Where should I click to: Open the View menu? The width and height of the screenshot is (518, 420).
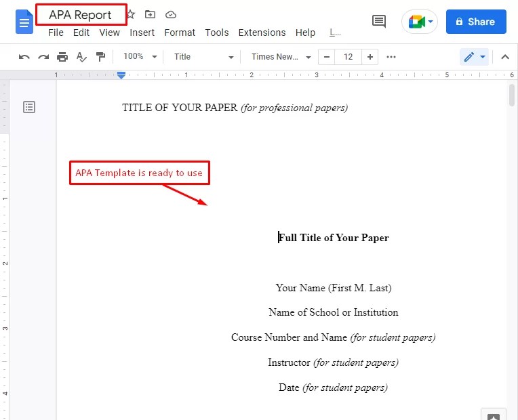pos(109,33)
